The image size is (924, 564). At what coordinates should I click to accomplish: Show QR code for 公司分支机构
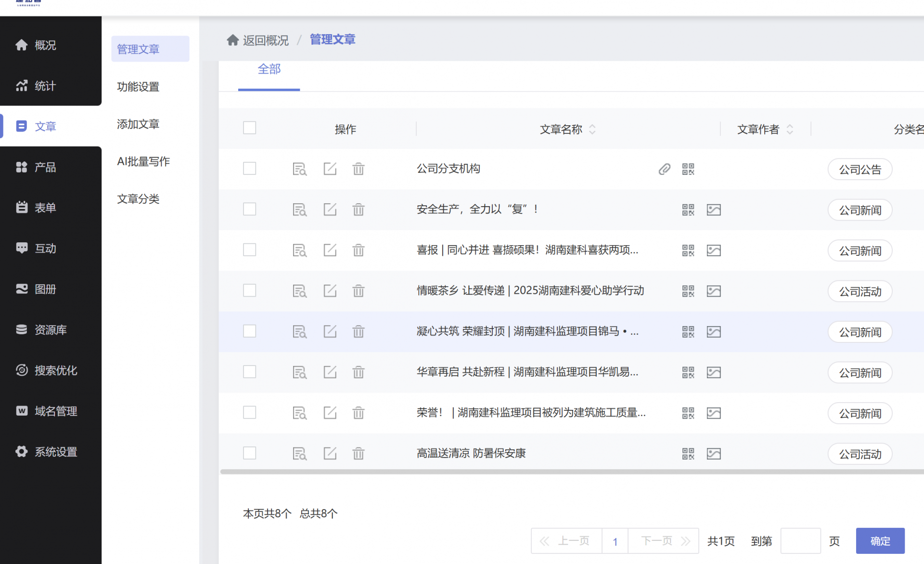(x=688, y=169)
